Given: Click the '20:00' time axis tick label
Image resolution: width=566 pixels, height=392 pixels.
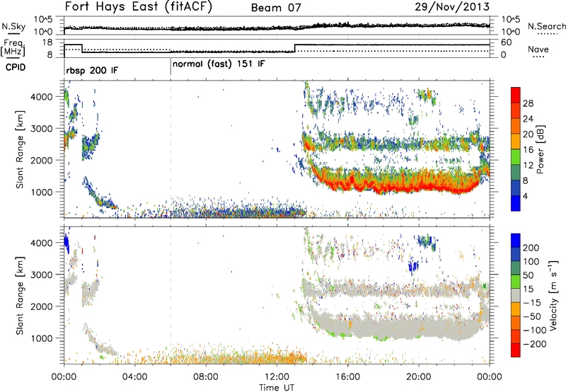Looking at the screenshot, I should pos(419,377).
